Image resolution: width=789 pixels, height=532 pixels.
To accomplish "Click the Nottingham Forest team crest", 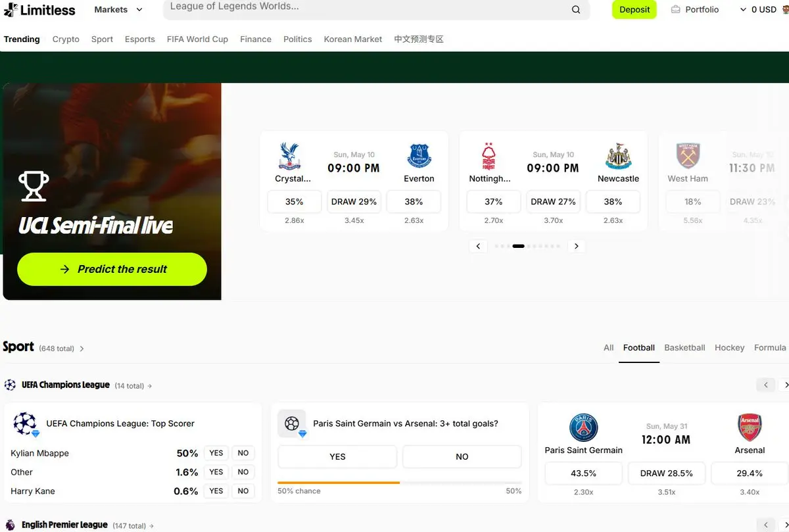I will [x=489, y=157].
